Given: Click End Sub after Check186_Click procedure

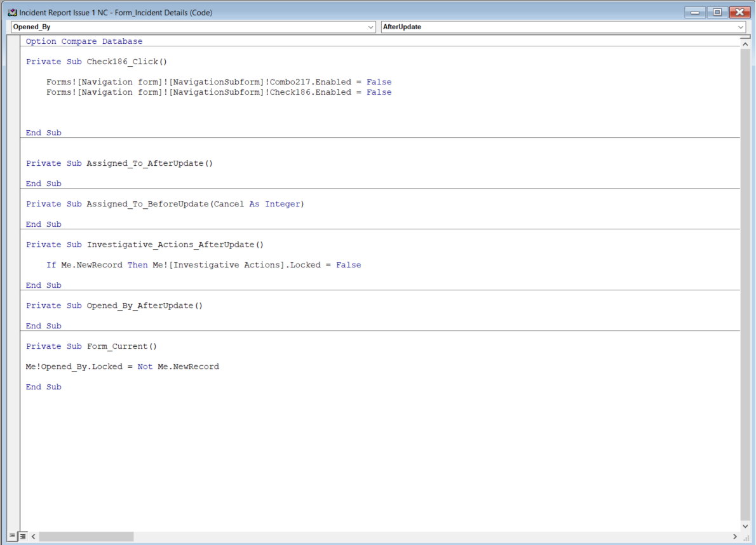Looking at the screenshot, I should coord(43,133).
